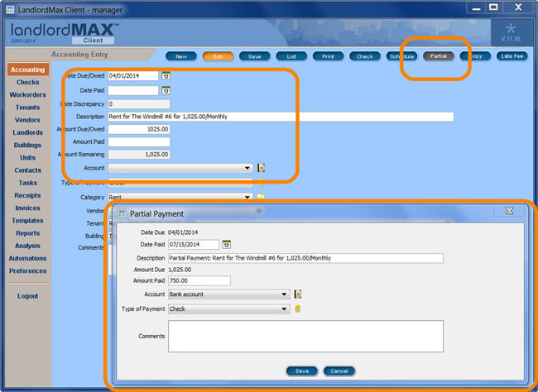This screenshot has height=392, width=538.
Task: Click empty main Date Paid field
Action: (133, 90)
